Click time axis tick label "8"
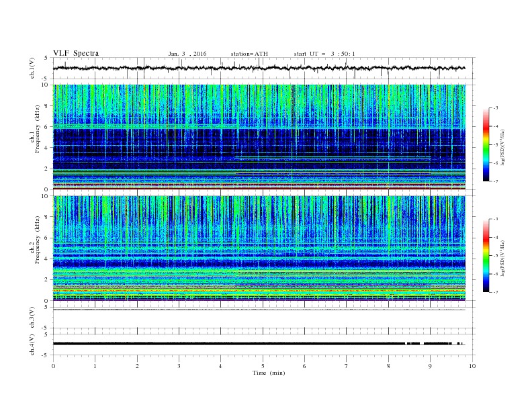 [388, 366]
